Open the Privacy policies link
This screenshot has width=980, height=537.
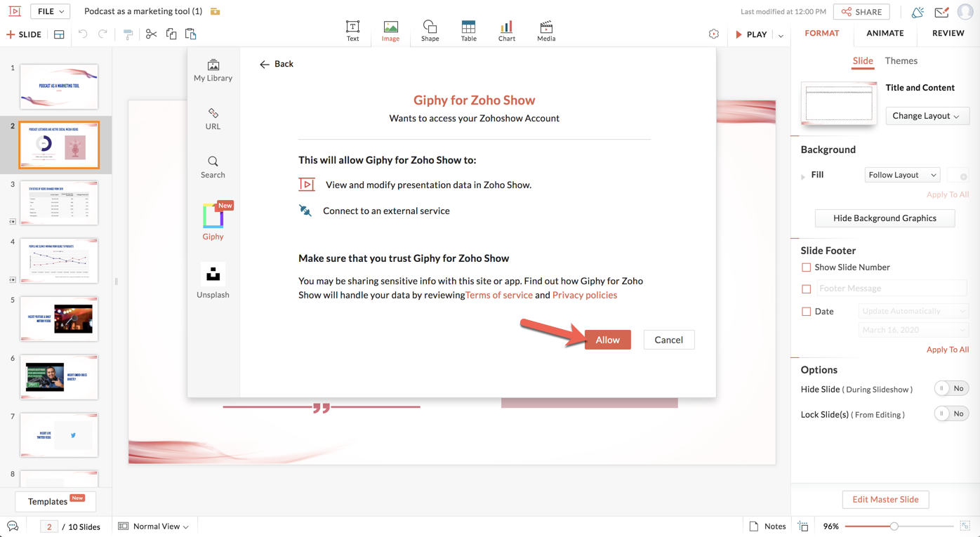pos(585,295)
